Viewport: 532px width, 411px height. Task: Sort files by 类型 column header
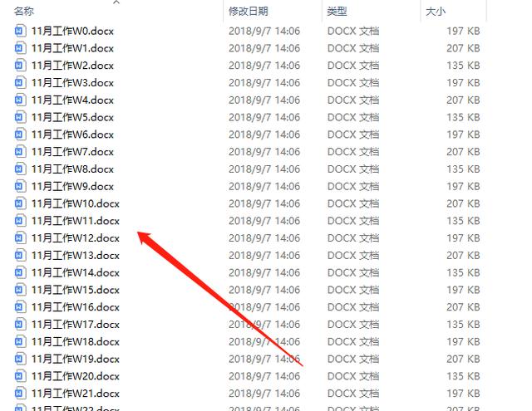tap(337, 11)
